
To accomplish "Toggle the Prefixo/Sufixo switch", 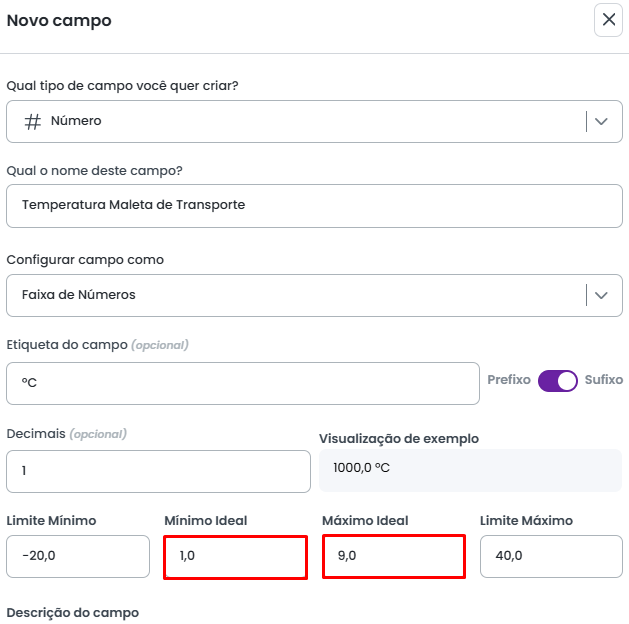I will (558, 381).
